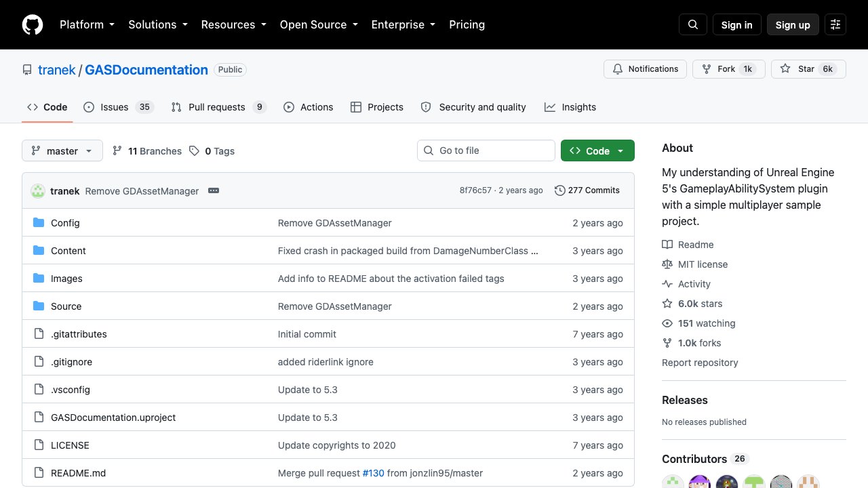Open the Images folder icon
Screen dimensions: 868x488
[39, 279]
